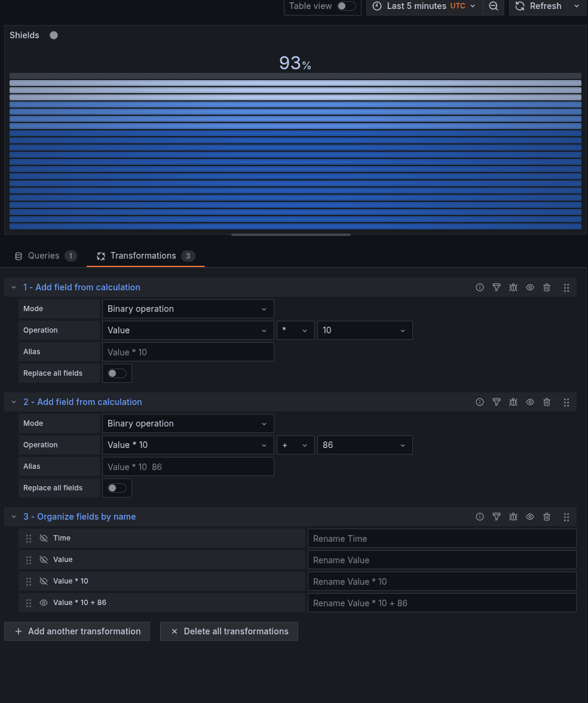Collapse the first Add field transformation
This screenshot has width=588, height=703.
pyautogui.click(x=13, y=287)
